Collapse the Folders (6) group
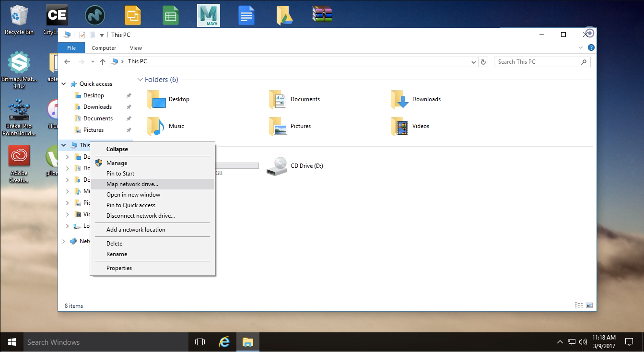 140,80
